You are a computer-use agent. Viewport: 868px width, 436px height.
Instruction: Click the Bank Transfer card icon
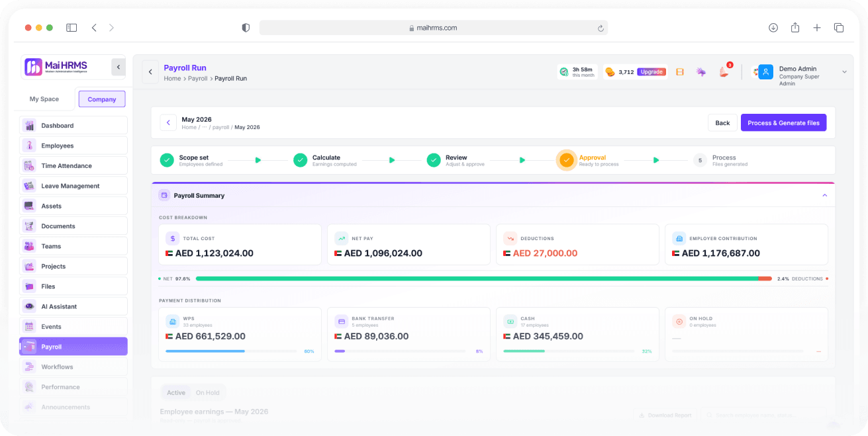coord(342,322)
